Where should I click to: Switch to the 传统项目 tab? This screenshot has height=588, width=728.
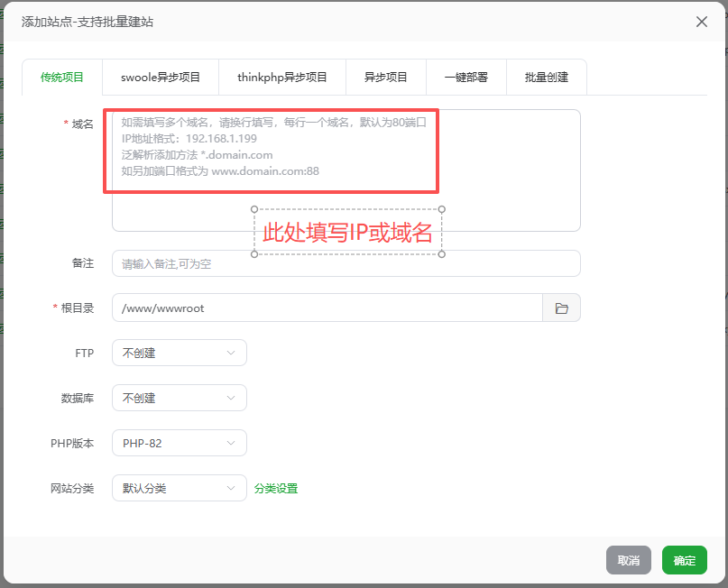coord(62,78)
